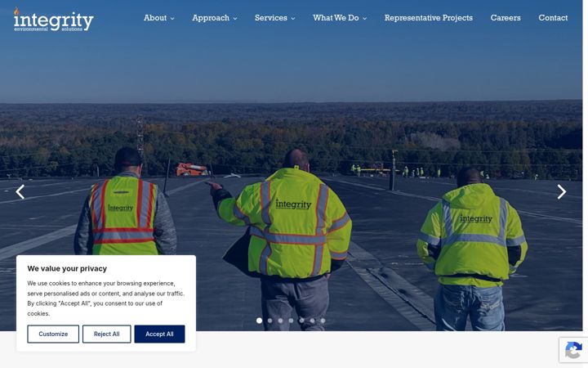The height and width of the screenshot is (368, 588).
Task: Select the second slide dot
Action: coord(270,321)
